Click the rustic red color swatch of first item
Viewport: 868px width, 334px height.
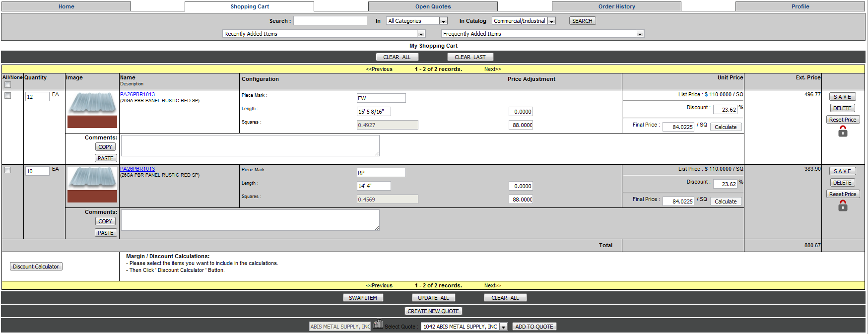tap(92, 122)
